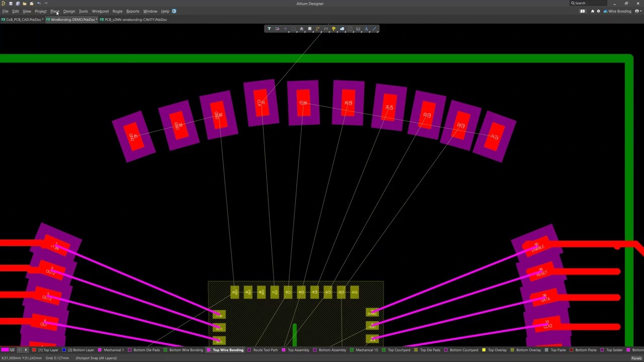Click the undo arrow icon
The width and height of the screenshot is (644, 362).
[x=39, y=4]
